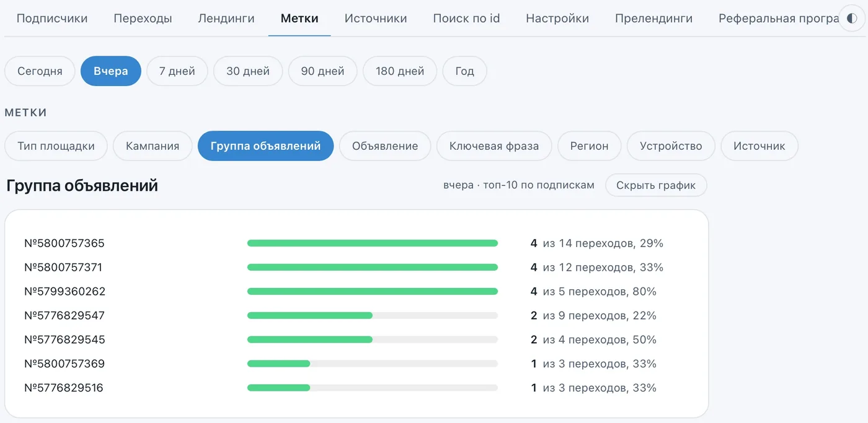Open the Источники tab
The image size is (868, 423).
coord(376,19)
